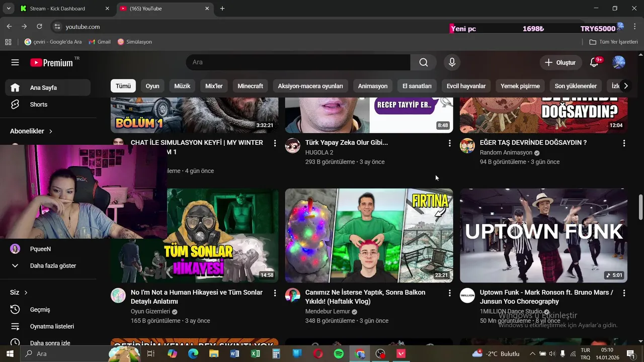Open the FIRTINA vlog thumbnail
This screenshot has height=362, width=644.
(369, 235)
